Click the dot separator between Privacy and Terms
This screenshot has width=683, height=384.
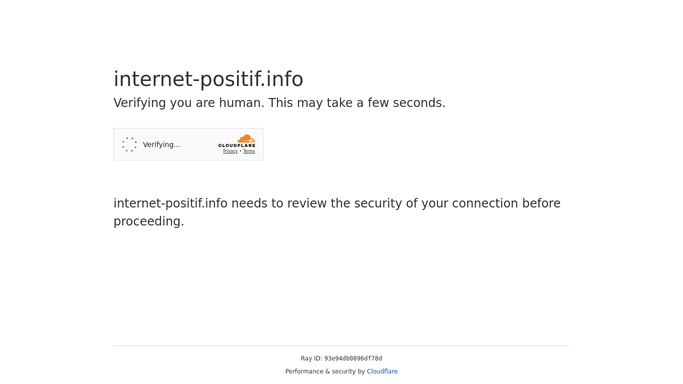(x=240, y=152)
